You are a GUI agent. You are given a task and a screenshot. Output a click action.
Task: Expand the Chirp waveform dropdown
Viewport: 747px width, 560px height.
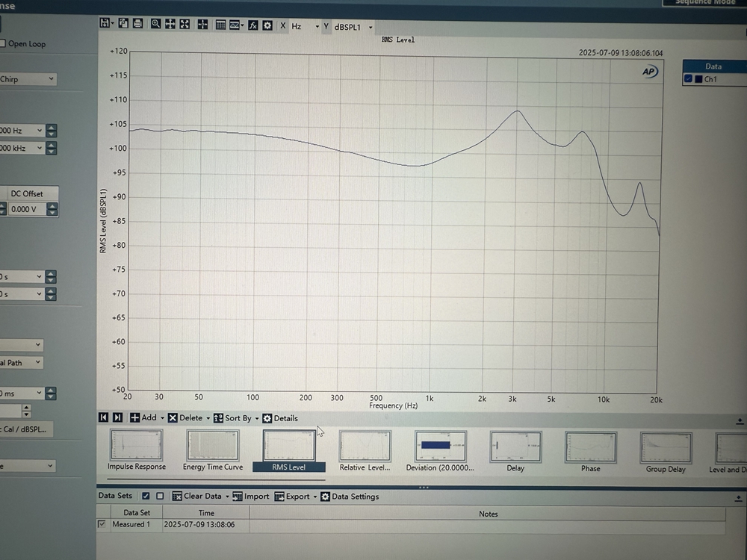tap(51, 79)
